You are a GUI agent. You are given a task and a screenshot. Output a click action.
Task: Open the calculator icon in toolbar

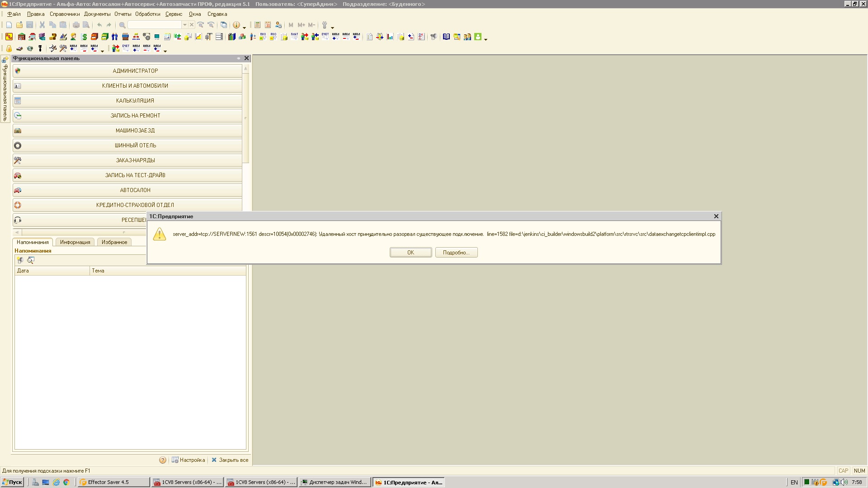click(257, 25)
